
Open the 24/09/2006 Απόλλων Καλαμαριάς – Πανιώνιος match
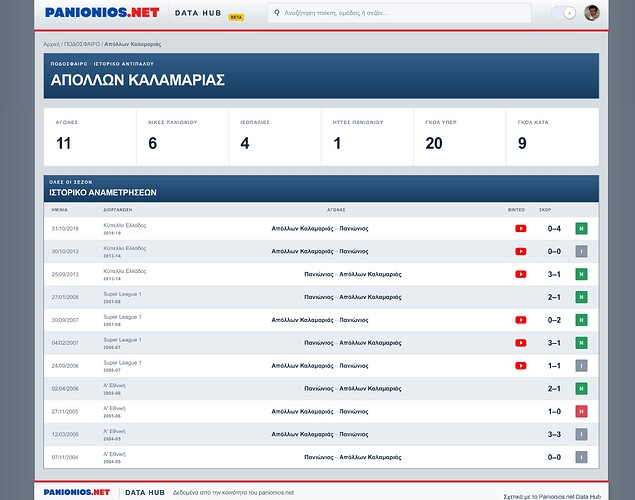coord(320,366)
